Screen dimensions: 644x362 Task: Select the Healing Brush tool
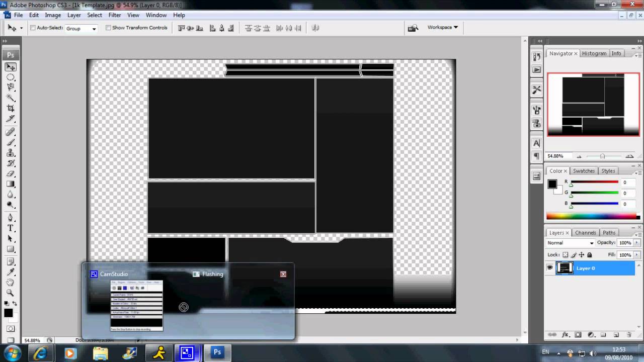11,132
